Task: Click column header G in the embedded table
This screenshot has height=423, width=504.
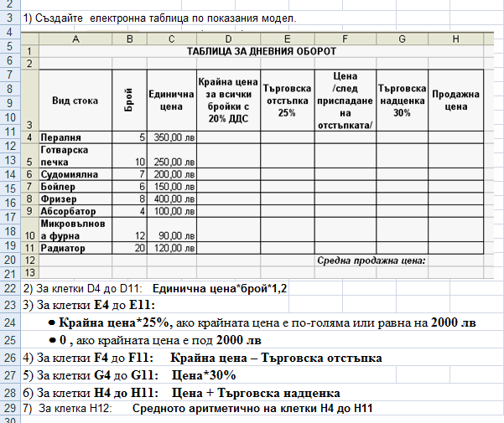Action: tap(402, 39)
